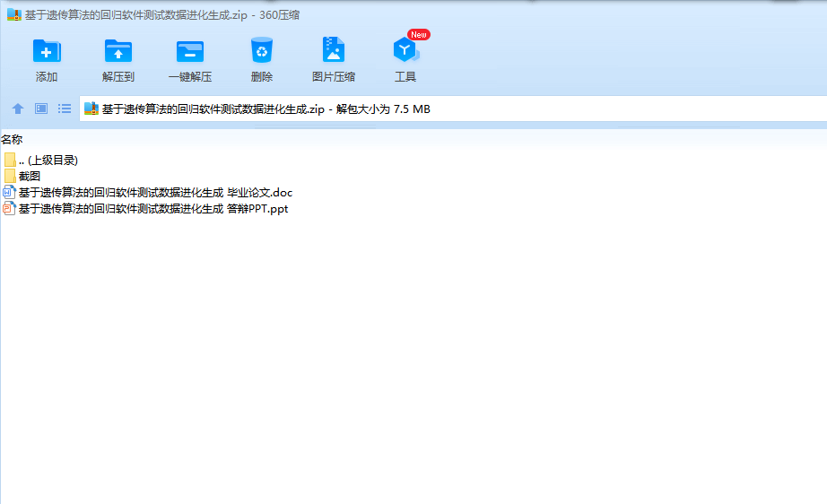Switch to list view icon

65,109
